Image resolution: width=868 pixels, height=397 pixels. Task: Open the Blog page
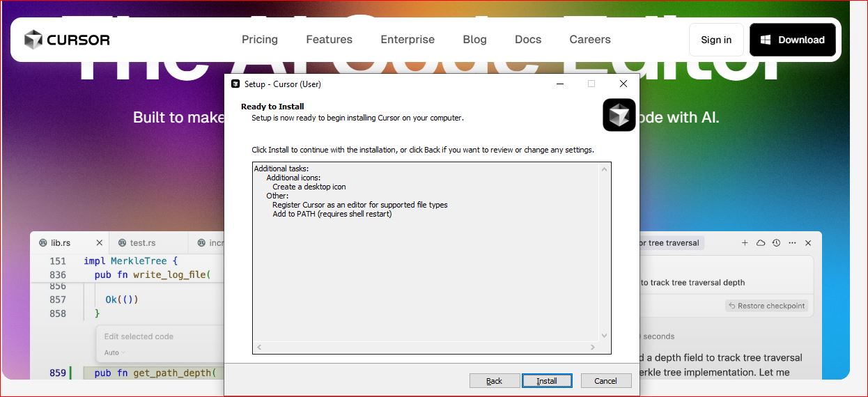pyautogui.click(x=475, y=40)
